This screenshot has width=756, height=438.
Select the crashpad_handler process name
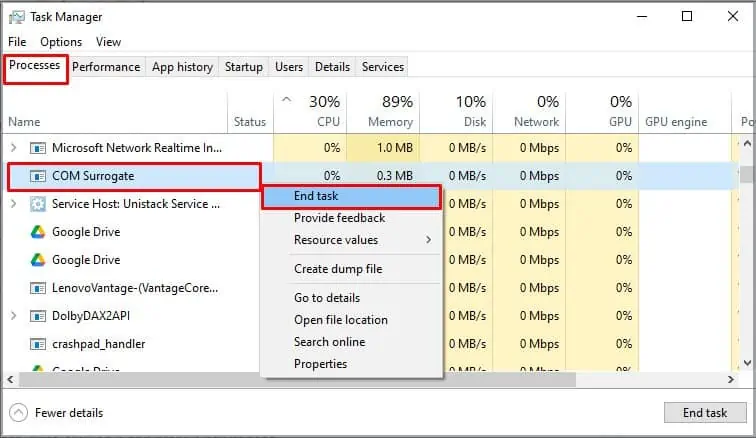click(x=99, y=344)
